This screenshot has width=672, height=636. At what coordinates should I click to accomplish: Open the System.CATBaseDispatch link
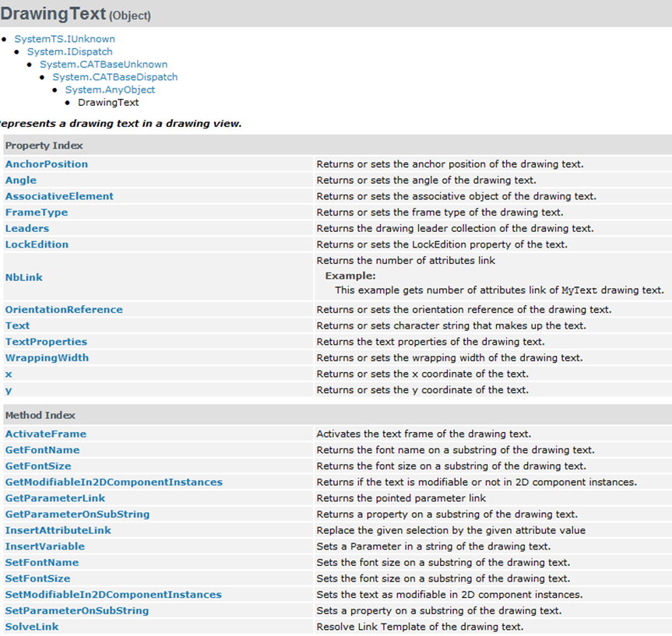(x=115, y=77)
